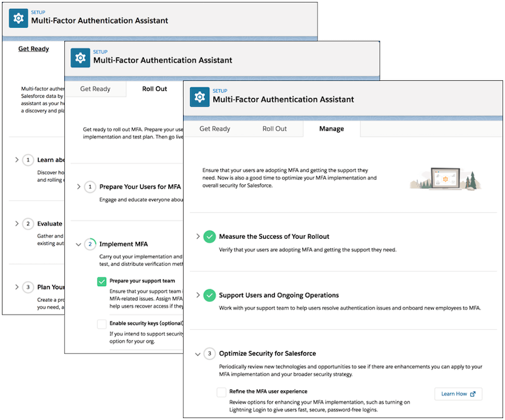
Task: Click the front window's Multi-Factor Authentication Assistant title
Action: [283, 100]
